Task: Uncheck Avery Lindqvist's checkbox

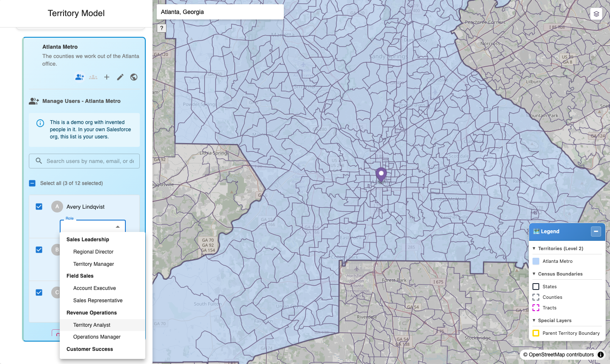Action: (x=39, y=207)
